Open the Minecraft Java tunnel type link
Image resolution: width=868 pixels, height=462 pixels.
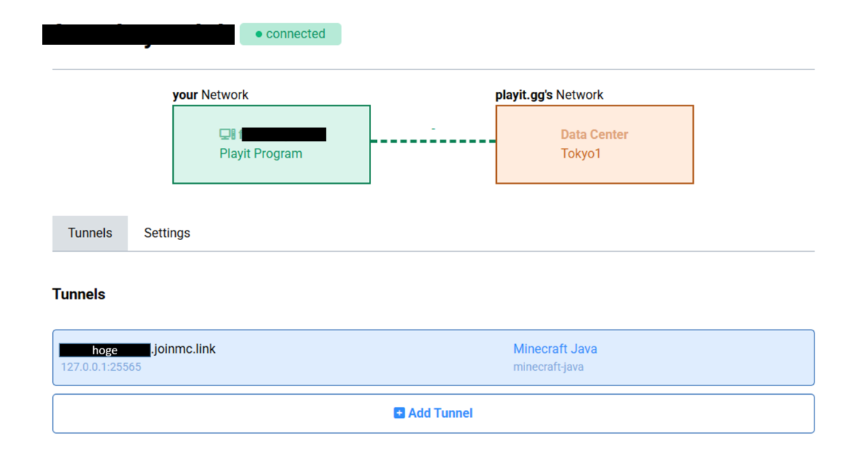click(x=555, y=348)
